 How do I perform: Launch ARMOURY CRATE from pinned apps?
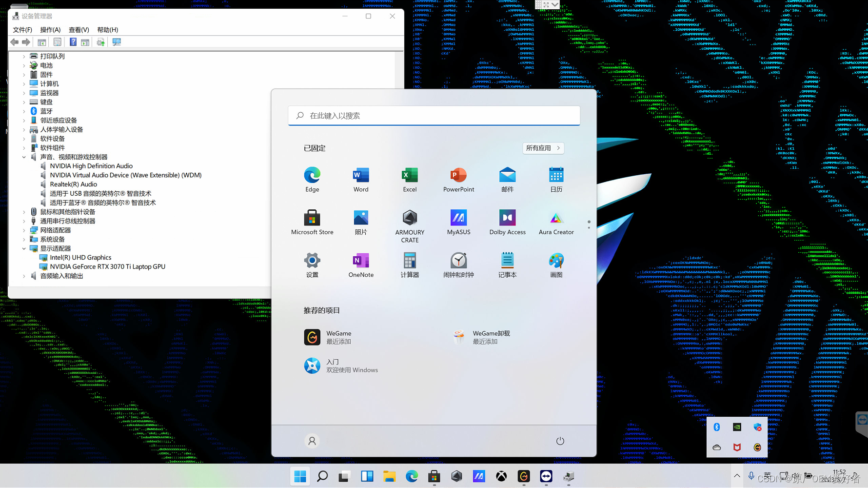[x=410, y=226]
